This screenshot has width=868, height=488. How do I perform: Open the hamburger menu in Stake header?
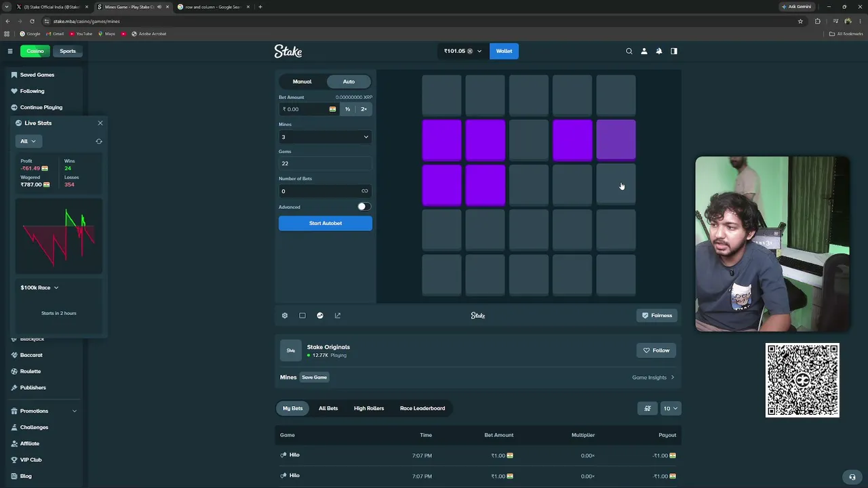pos(10,51)
